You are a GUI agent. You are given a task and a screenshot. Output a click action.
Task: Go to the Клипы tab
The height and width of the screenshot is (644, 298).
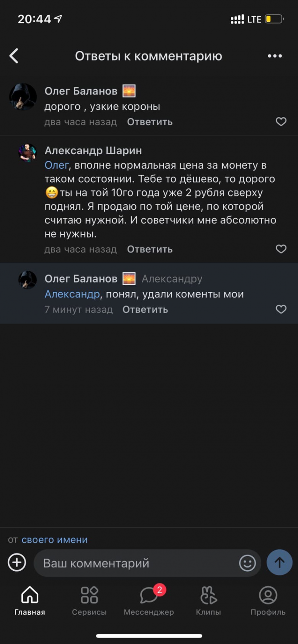point(208,601)
